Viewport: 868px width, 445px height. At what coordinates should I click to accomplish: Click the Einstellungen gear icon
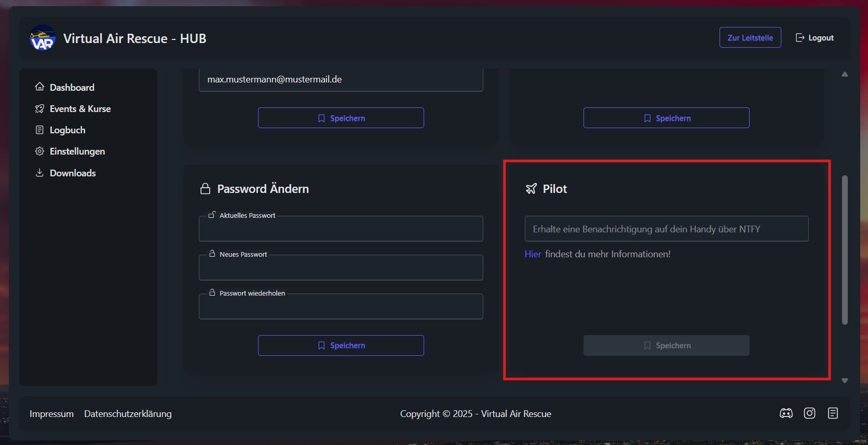coord(39,151)
